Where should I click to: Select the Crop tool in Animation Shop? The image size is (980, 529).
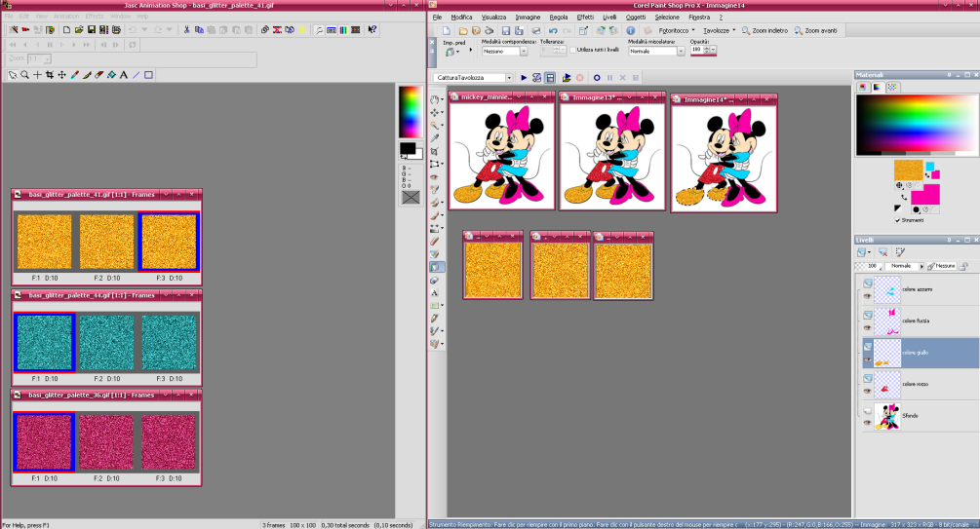click(50, 75)
